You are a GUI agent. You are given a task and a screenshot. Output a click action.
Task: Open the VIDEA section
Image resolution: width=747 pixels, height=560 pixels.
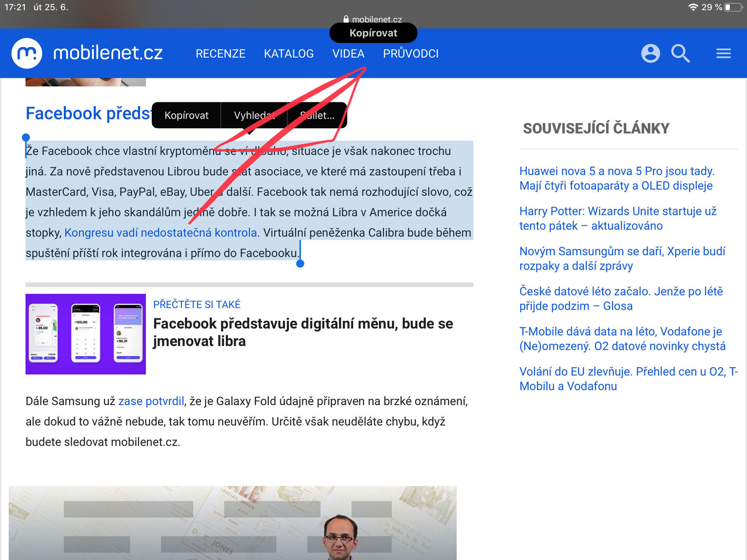tap(348, 53)
